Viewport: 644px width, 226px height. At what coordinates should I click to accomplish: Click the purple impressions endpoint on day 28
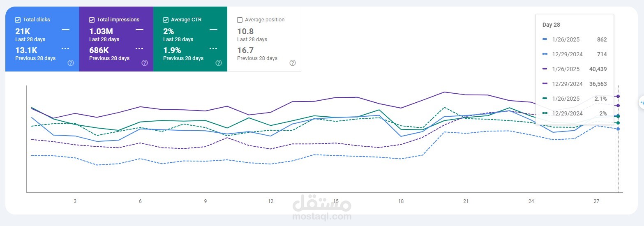618,96
